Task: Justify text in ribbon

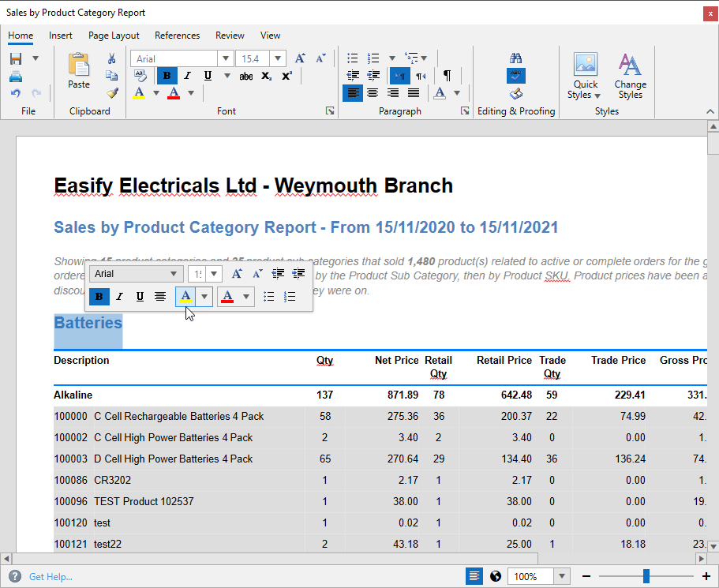Action: 414,93
